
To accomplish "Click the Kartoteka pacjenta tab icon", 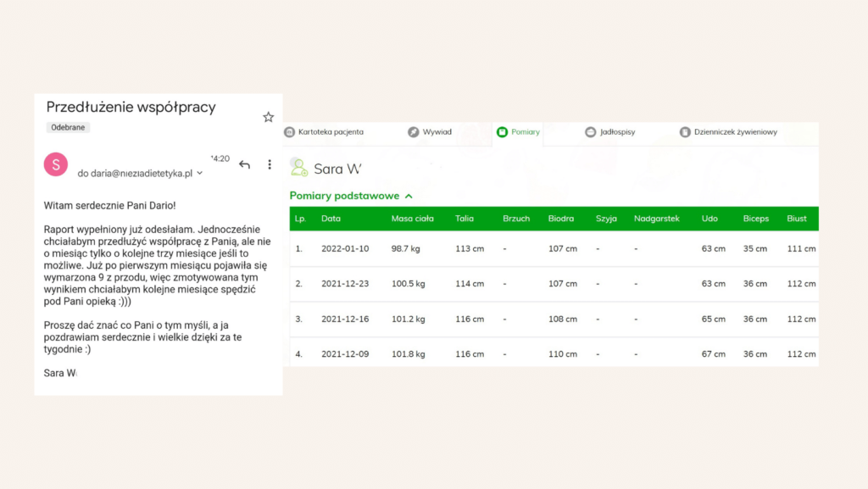I will [x=290, y=132].
